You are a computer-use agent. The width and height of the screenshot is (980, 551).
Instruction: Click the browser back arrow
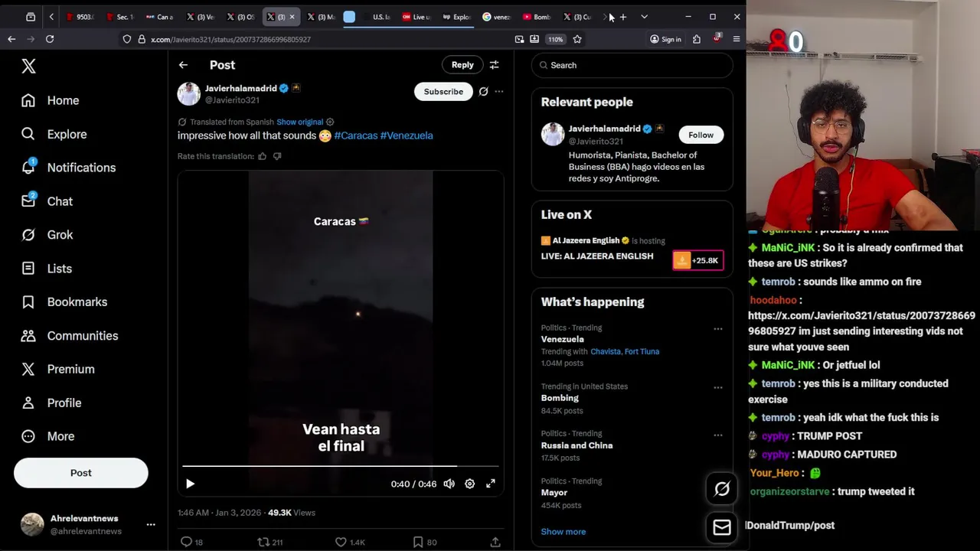click(x=11, y=39)
